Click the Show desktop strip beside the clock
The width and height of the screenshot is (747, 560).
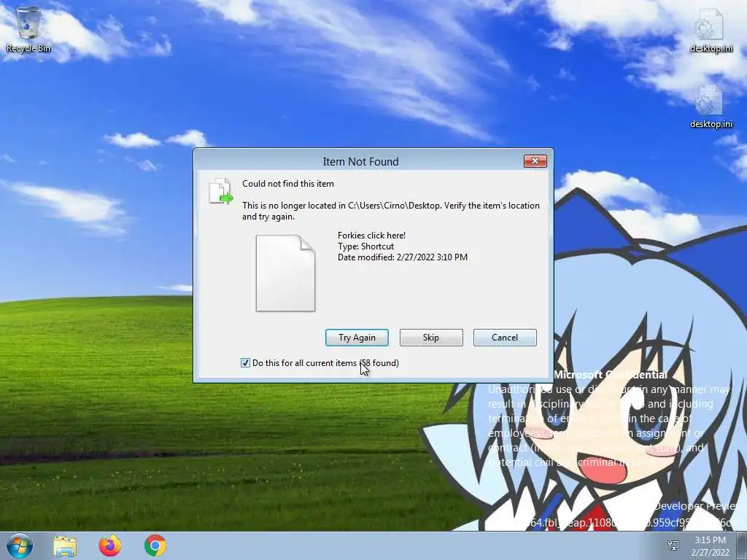click(742, 545)
